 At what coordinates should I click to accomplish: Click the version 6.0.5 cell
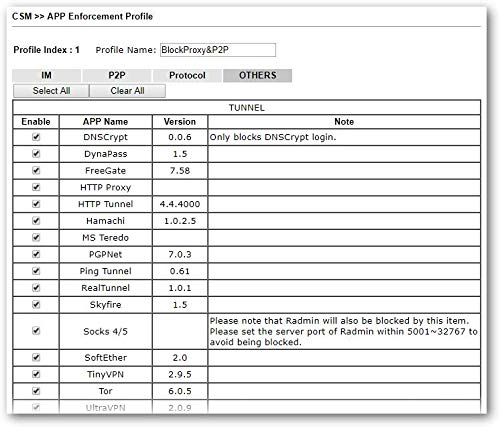tap(180, 391)
